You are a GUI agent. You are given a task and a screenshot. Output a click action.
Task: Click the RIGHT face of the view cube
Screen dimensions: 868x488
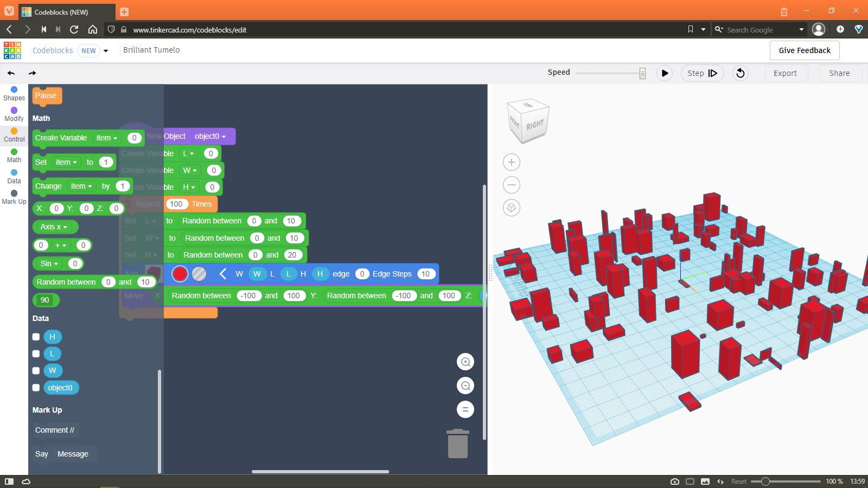(535, 125)
